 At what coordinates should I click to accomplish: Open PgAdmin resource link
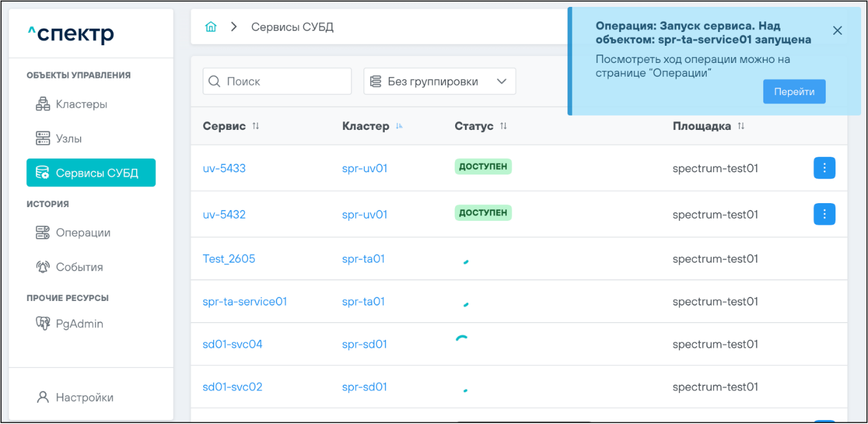(79, 324)
